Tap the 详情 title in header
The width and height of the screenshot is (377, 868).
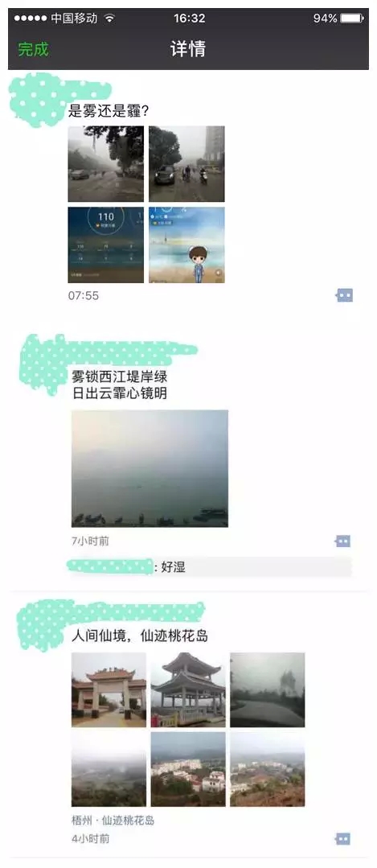click(x=188, y=49)
